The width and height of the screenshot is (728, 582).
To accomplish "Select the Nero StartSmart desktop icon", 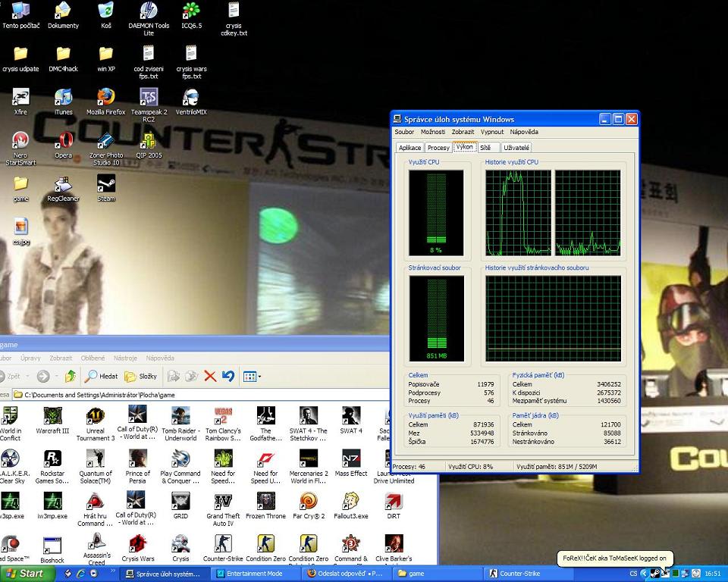I will (x=20, y=149).
